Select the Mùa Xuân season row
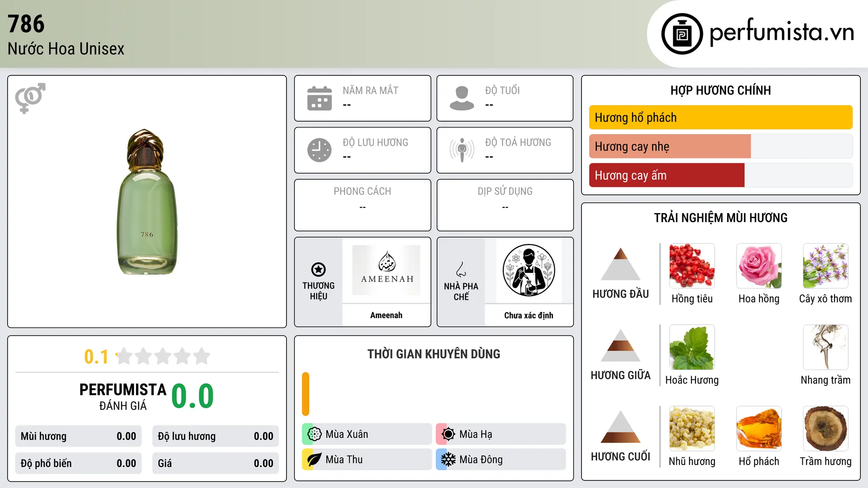 point(367,434)
